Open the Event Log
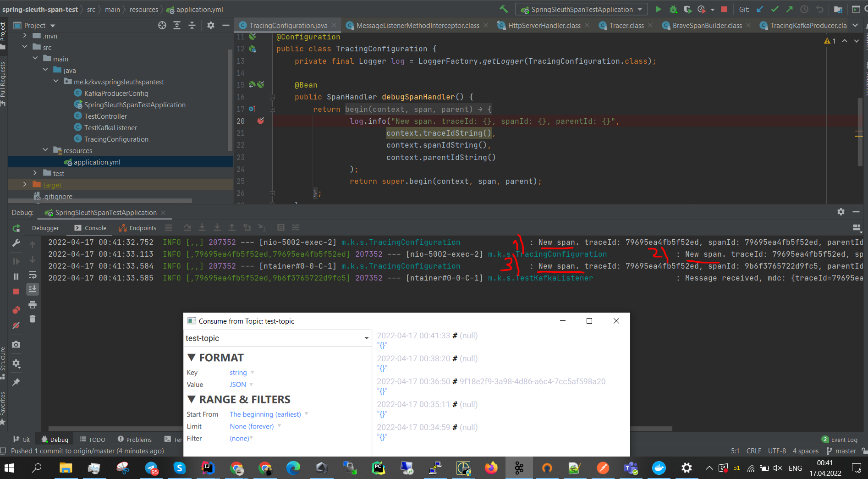Viewport: 868px width, 479px height. tap(840, 440)
